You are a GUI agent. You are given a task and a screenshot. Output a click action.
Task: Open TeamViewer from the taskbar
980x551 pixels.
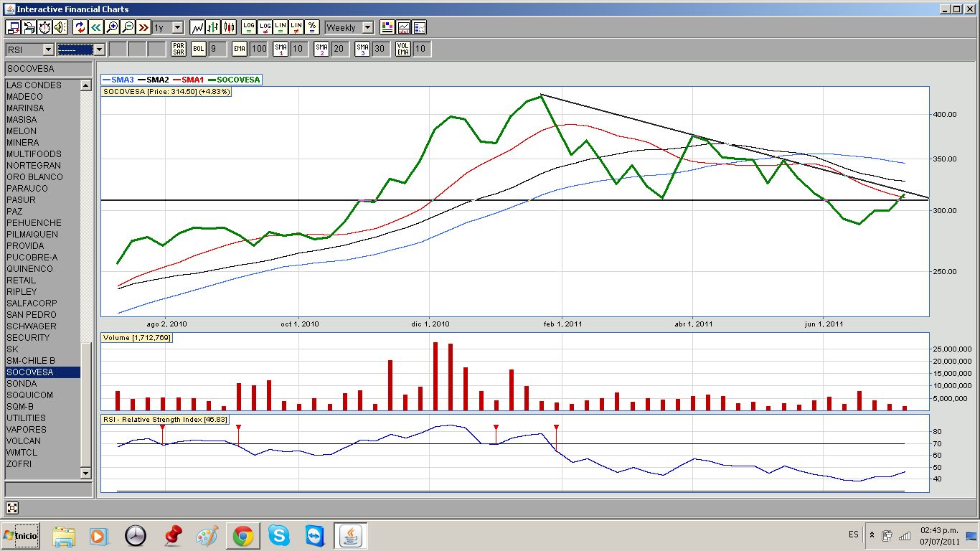click(x=315, y=536)
